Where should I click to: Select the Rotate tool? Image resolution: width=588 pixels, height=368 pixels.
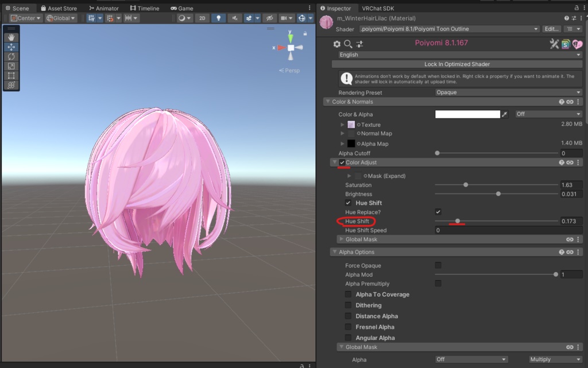click(x=11, y=57)
